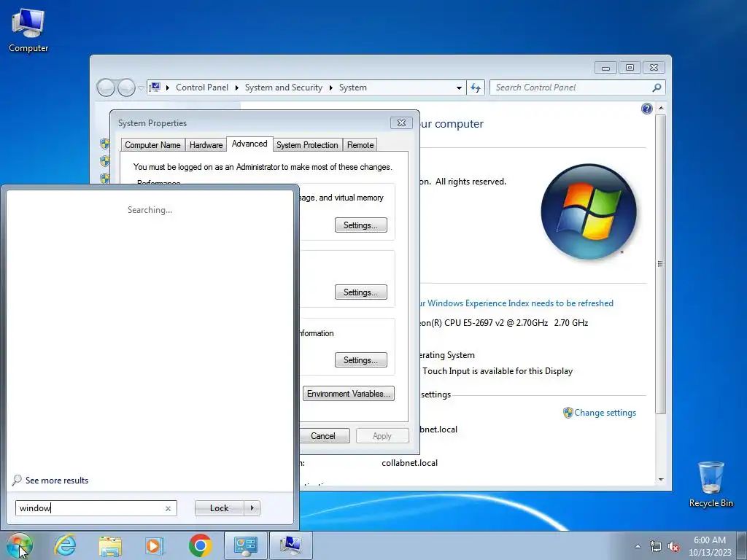Click the Control Panel breadcrumb

[202, 87]
